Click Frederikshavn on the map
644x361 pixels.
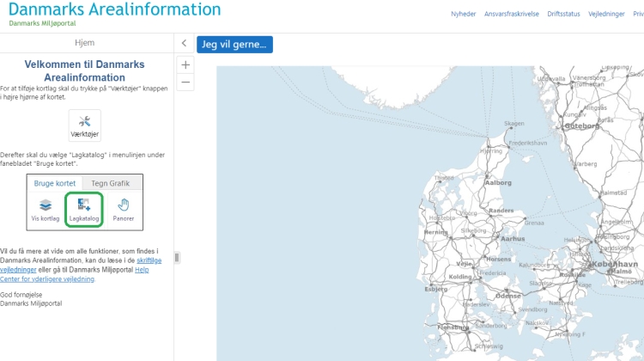click(528, 143)
